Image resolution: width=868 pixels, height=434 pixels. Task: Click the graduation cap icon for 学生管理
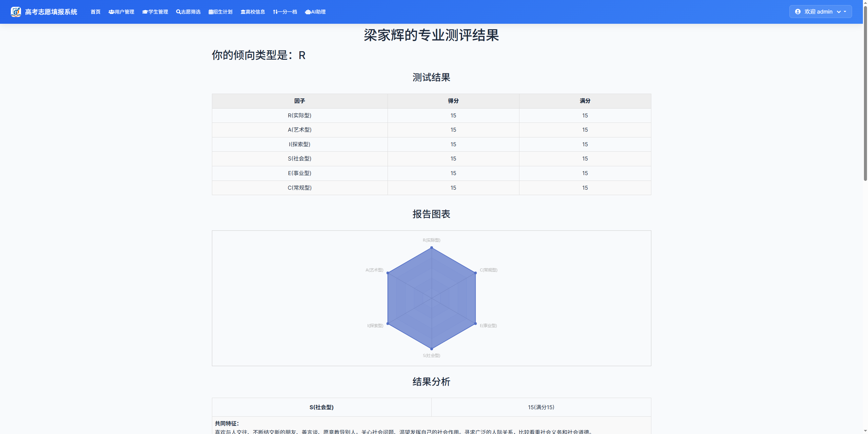[x=145, y=12]
